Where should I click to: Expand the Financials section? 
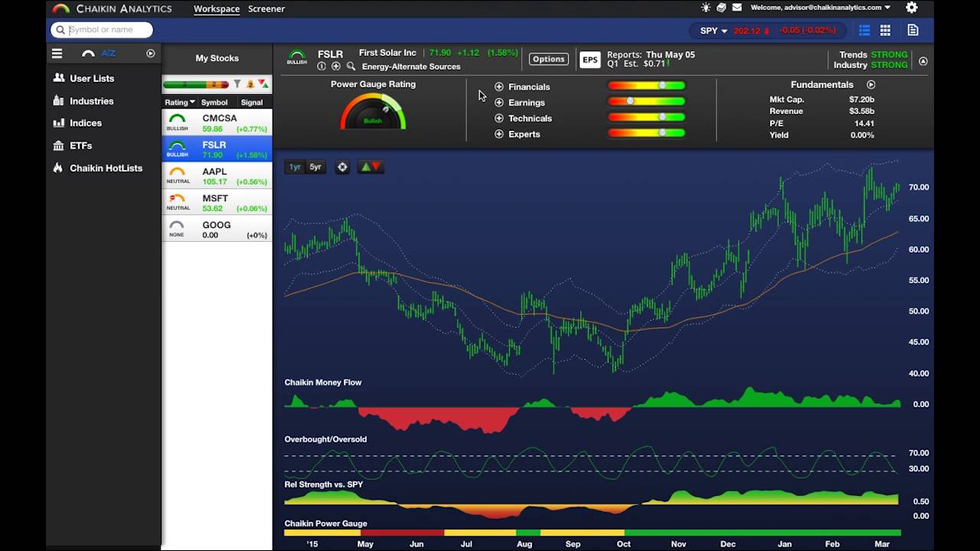point(499,86)
